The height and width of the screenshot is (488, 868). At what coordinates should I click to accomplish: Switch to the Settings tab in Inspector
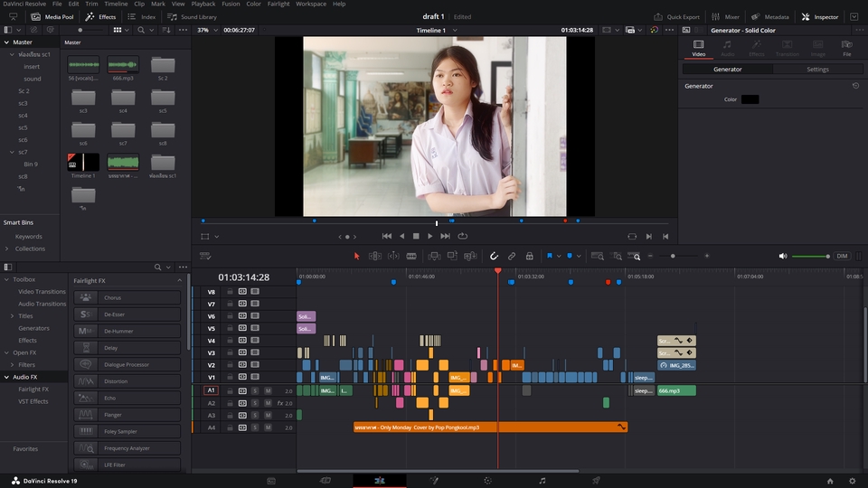point(816,69)
